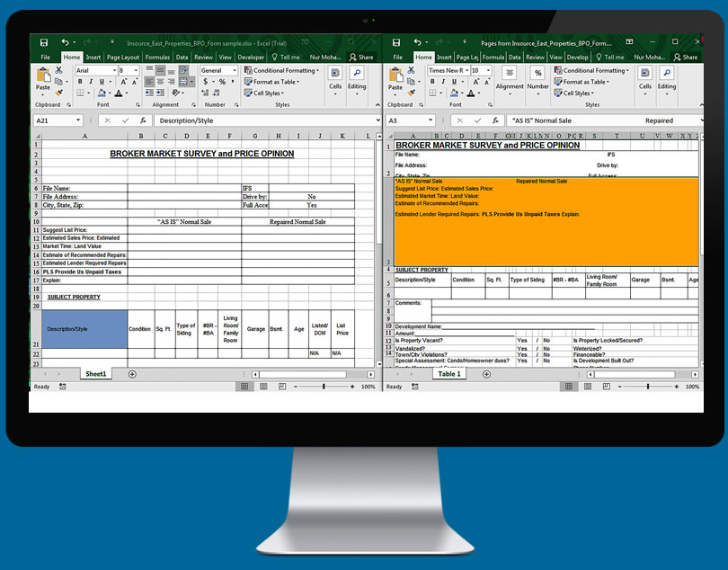
Task: Click Undo arrow in 'Pages from Insource' window
Action: 417,42
